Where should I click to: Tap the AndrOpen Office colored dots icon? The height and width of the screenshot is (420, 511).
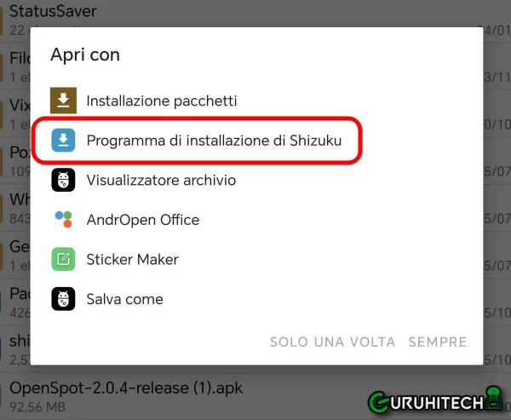point(63,220)
